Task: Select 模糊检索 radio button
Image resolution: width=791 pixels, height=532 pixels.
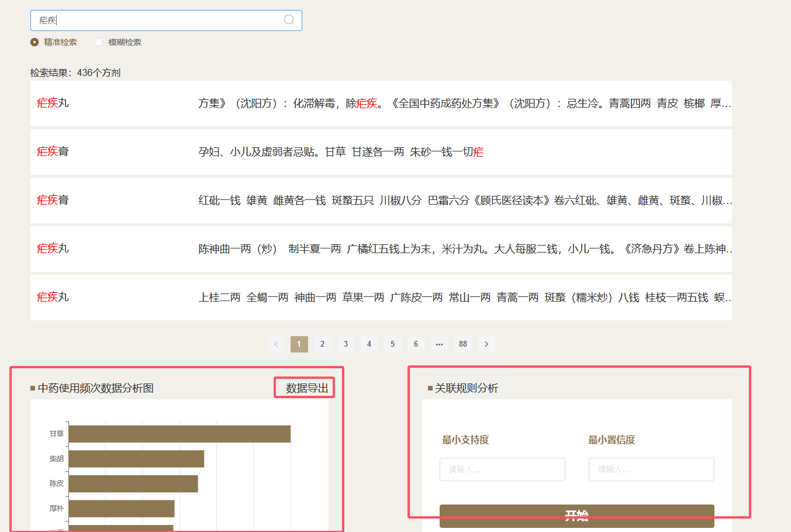Action: pos(99,42)
